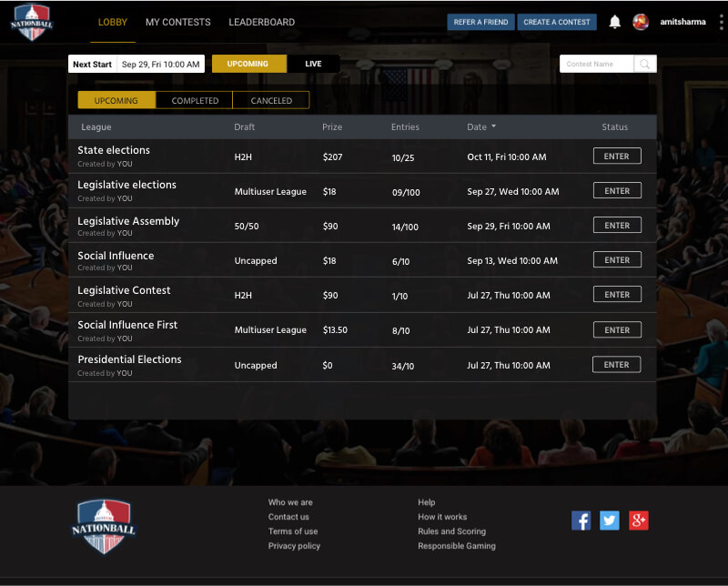Image resolution: width=728 pixels, height=586 pixels.
Task: Focus the Contest Name search field
Action: pos(597,64)
